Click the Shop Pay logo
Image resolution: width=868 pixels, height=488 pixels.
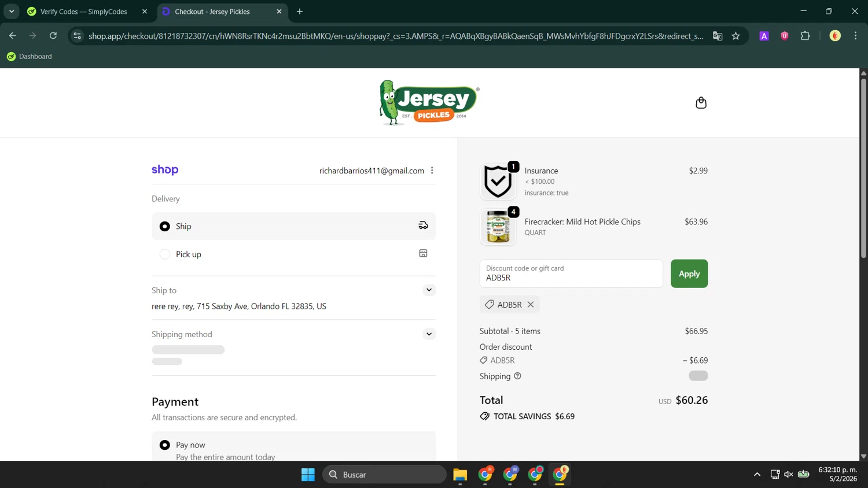165,170
